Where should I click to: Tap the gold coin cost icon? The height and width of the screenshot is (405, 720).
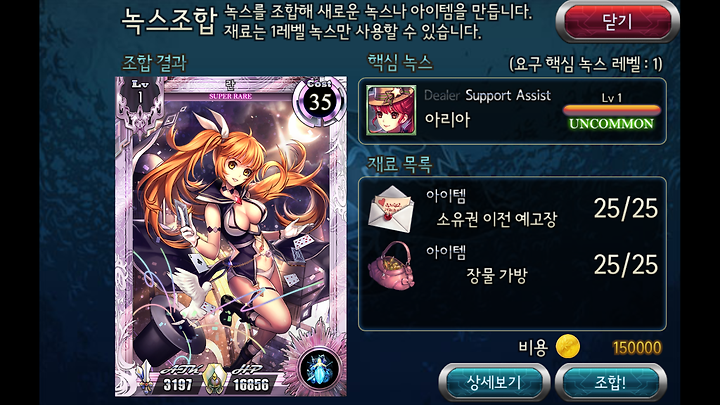coord(568,347)
